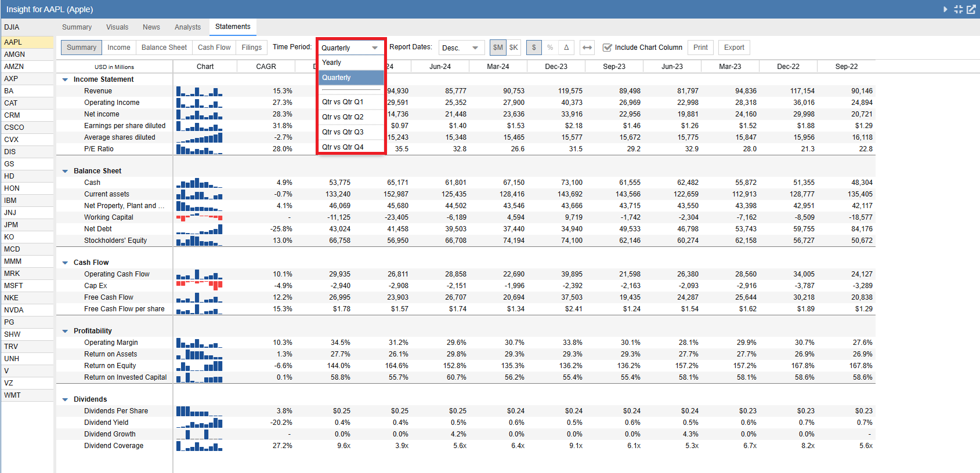
Task: Click Dec-23 revenue value 119,575
Action: tap(570, 91)
